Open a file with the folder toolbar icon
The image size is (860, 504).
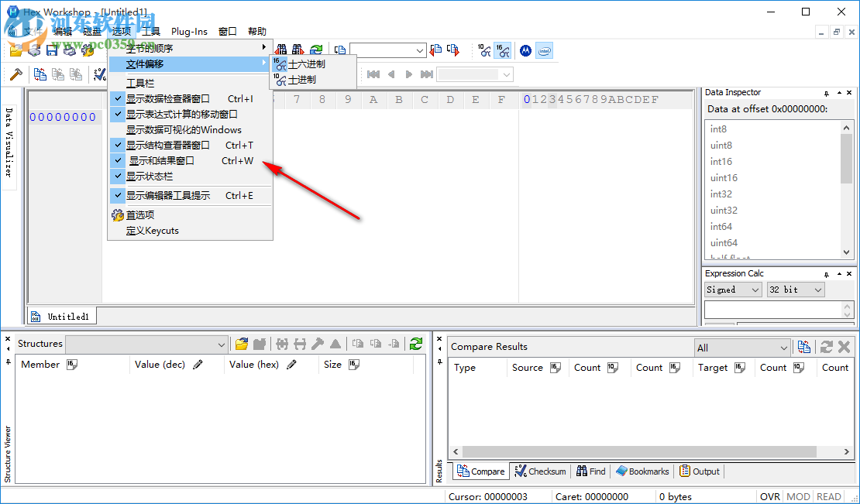pyautogui.click(x=15, y=50)
